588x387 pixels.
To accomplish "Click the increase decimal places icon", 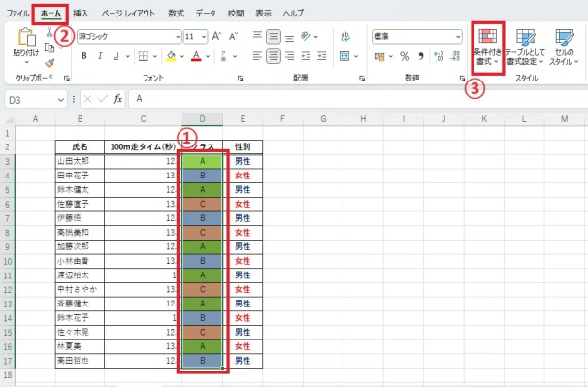I will [439, 56].
